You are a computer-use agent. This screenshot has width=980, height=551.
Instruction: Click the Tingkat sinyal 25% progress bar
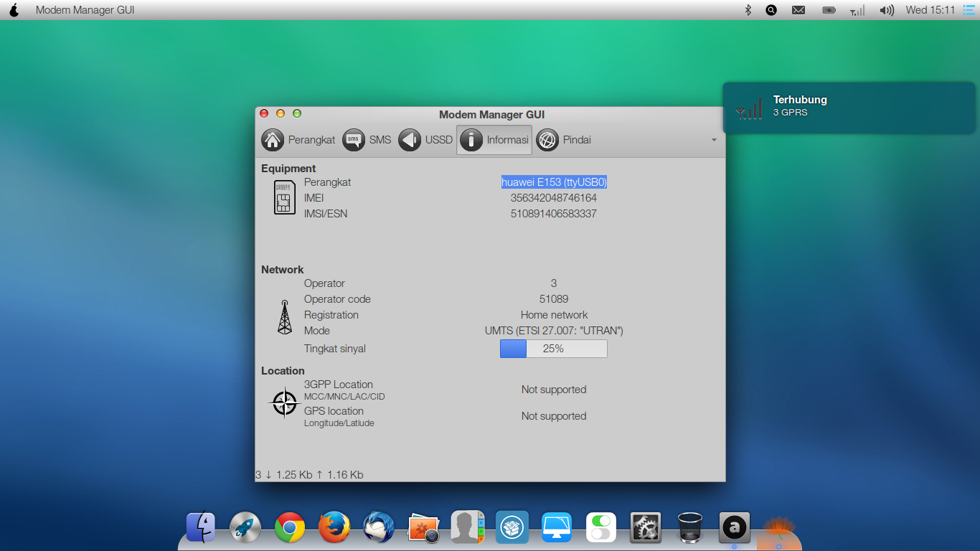coord(554,349)
